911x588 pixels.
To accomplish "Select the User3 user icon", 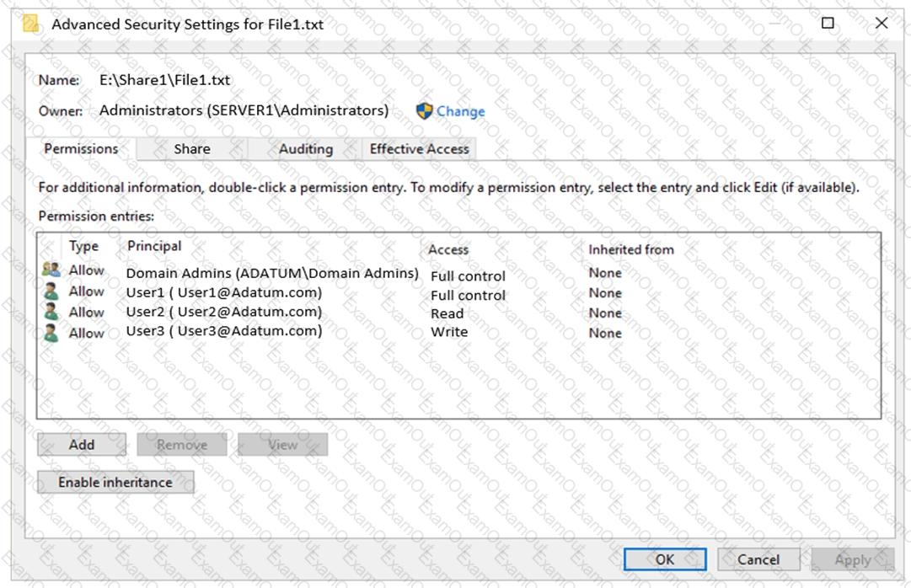I will pyautogui.click(x=51, y=333).
